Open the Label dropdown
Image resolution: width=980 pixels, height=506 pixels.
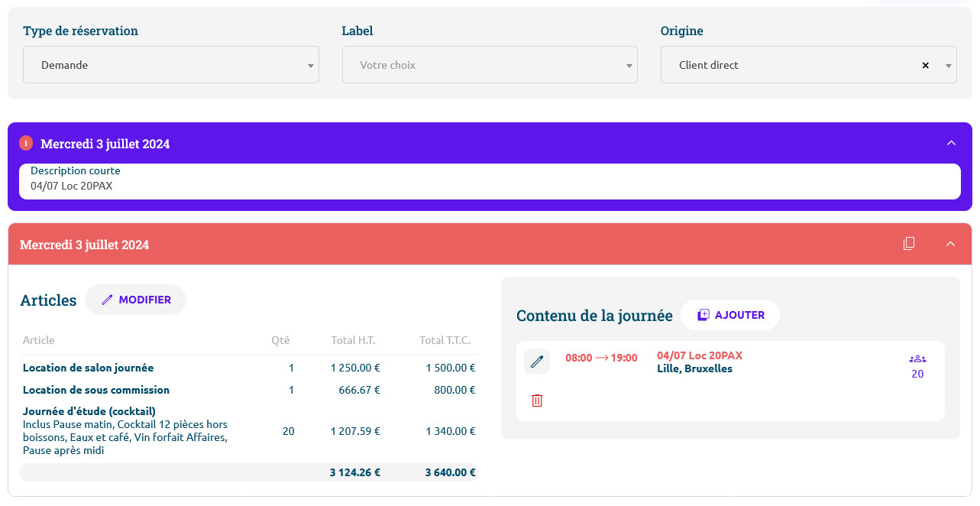(489, 65)
